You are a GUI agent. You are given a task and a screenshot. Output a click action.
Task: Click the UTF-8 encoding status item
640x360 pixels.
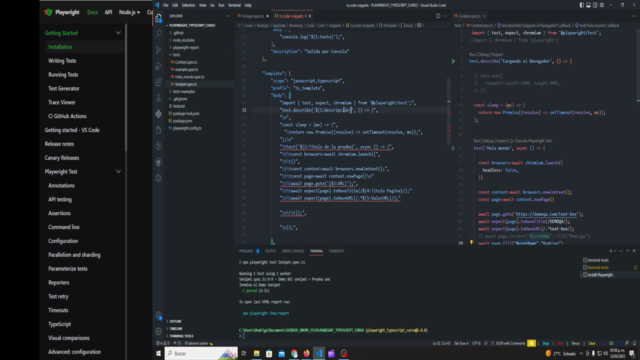[x=476, y=343]
